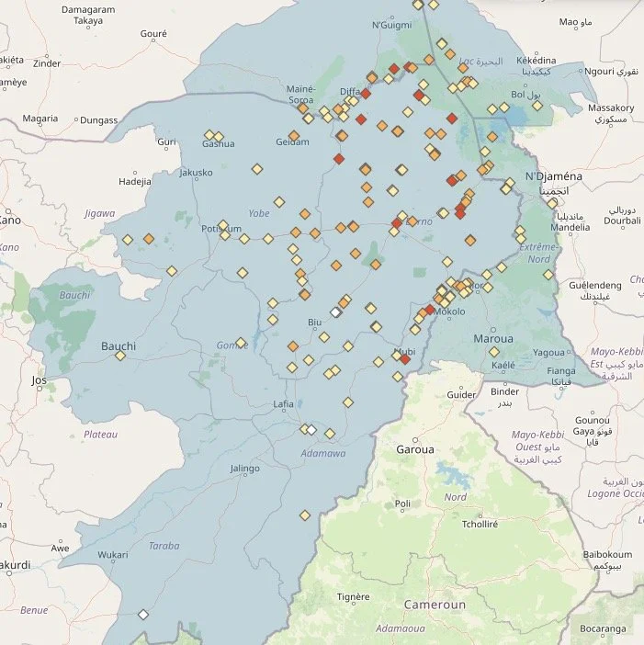Click the red diamond marker right of Diffa

click(366, 94)
